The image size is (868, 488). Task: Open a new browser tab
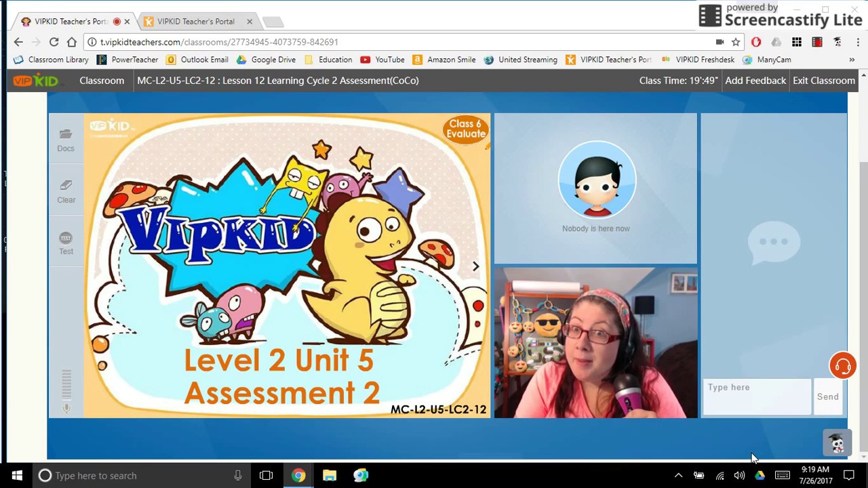[273, 22]
